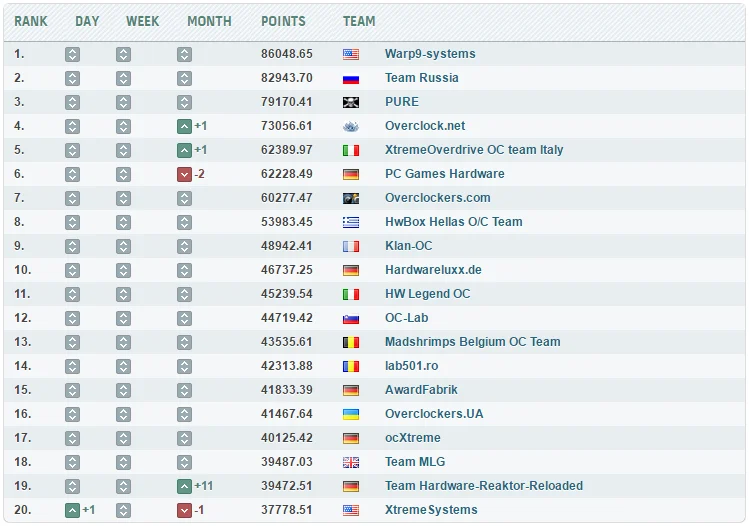
Task: Click the neutral day indicator for Hardwareluxx.de
Action: tap(72, 270)
